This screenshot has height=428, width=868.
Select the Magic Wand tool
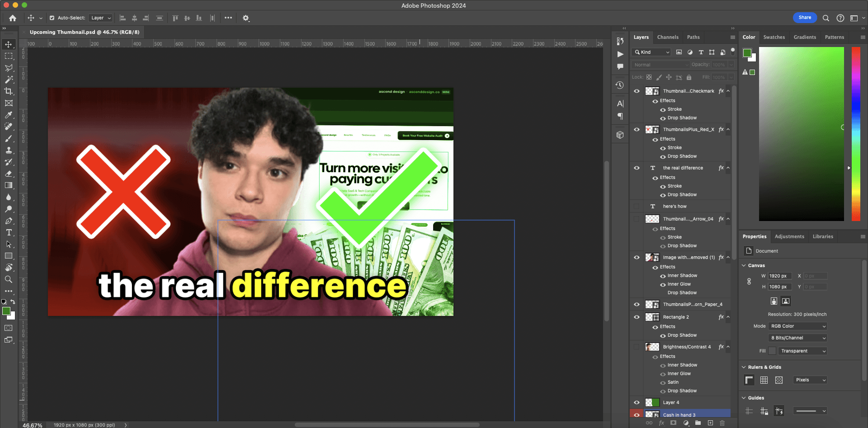9,80
